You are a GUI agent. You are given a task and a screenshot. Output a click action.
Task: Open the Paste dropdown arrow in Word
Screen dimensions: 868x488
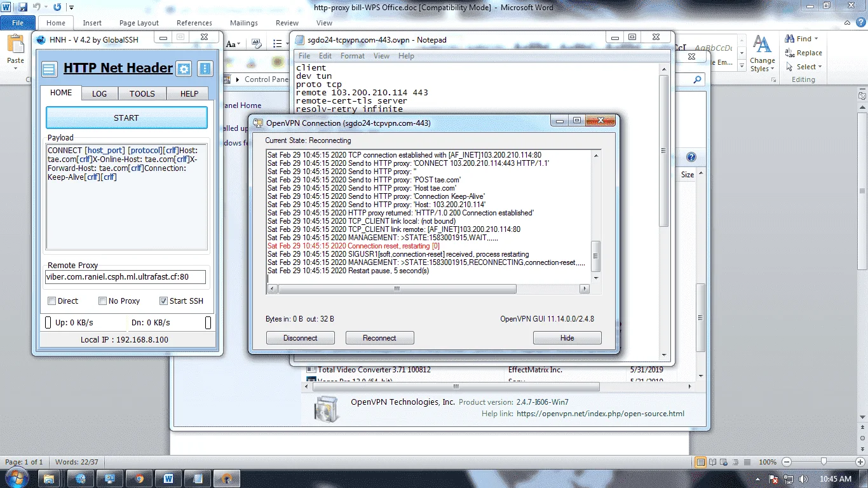coord(15,69)
